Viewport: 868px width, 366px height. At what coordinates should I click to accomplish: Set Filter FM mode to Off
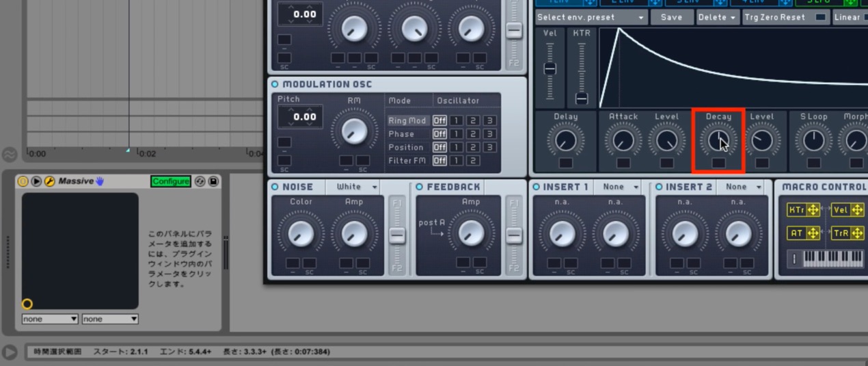tap(439, 161)
